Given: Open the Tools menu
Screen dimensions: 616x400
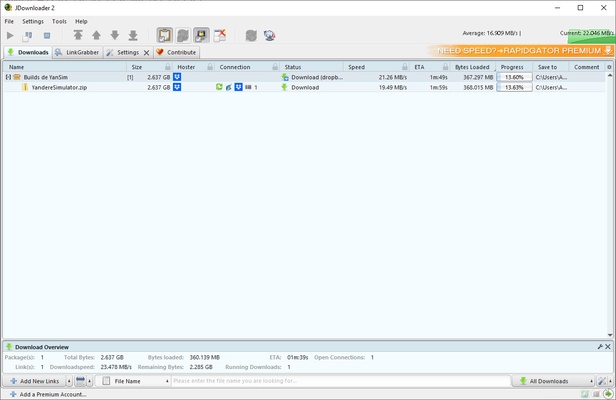Looking at the screenshot, I should [59, 21].
